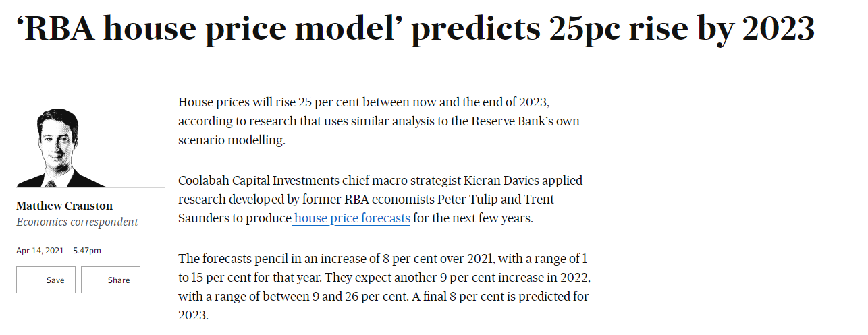Click Matthew Cranston's portrait illustration

[61, 148]
